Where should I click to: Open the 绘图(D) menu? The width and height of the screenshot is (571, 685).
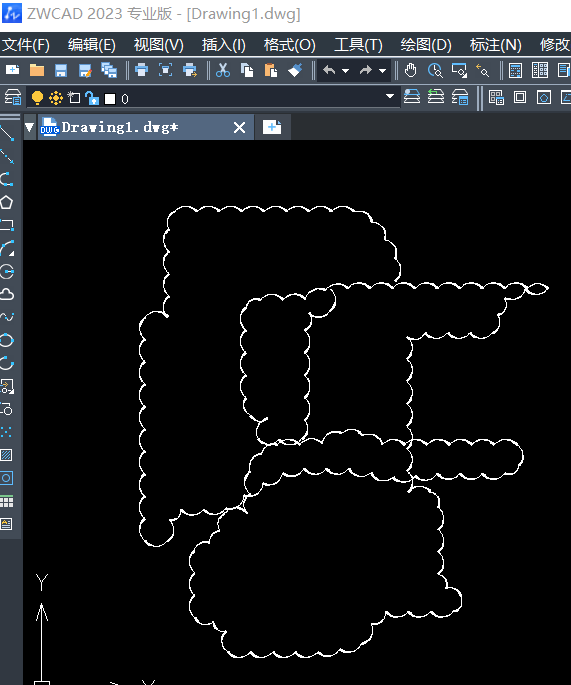[x=426, y=45]
